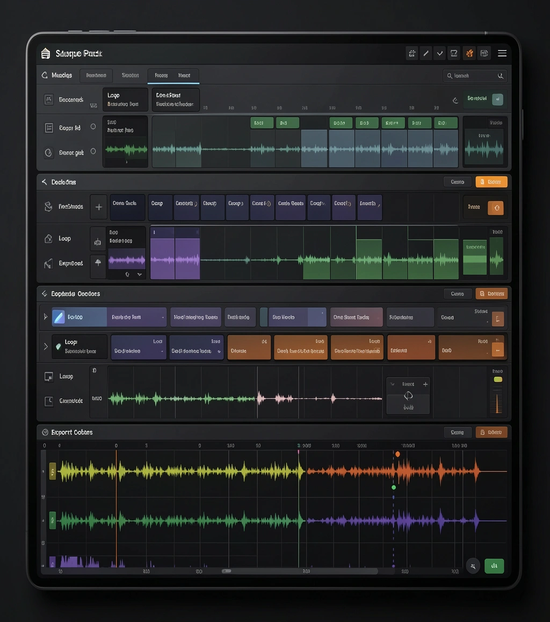Click the gray button in second panel header
550x622 pixels.
tap(457, 182)
